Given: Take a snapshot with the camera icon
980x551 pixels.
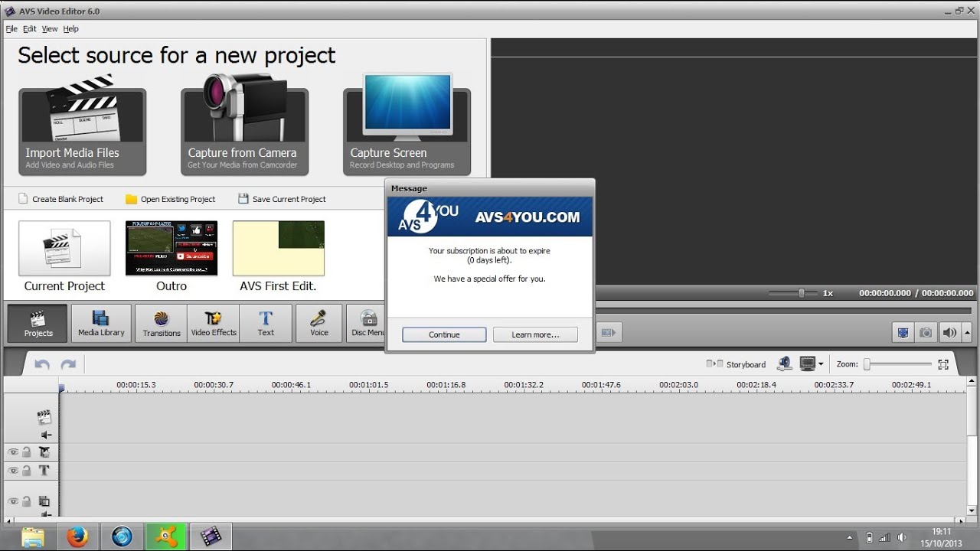Looking at the screenshot, I should tap(926, 333).
